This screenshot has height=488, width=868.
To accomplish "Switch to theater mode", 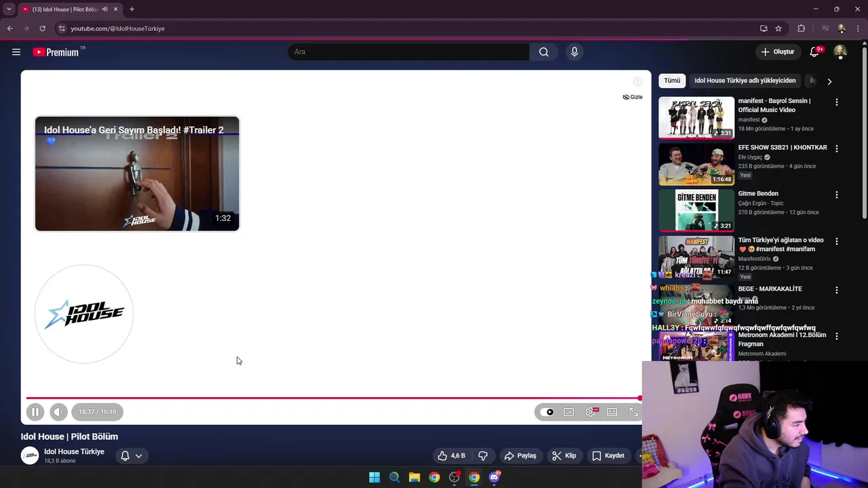I will pos(612,412).
